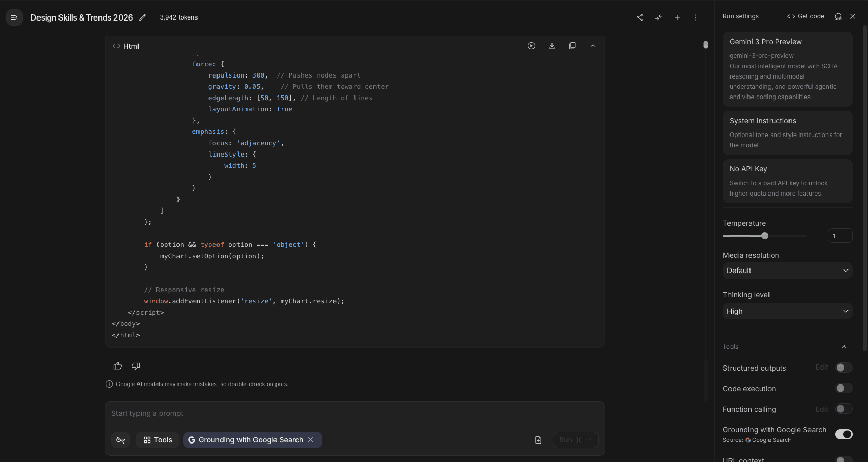The width and height of the screenshot is (868, 462).
Task: Click the crossed-out icon in the prompt bar
Action: click(x=121, y=440)
